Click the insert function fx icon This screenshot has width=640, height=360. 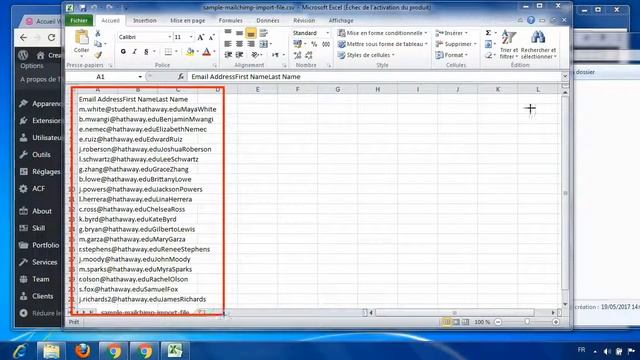[x=181, y=77]
